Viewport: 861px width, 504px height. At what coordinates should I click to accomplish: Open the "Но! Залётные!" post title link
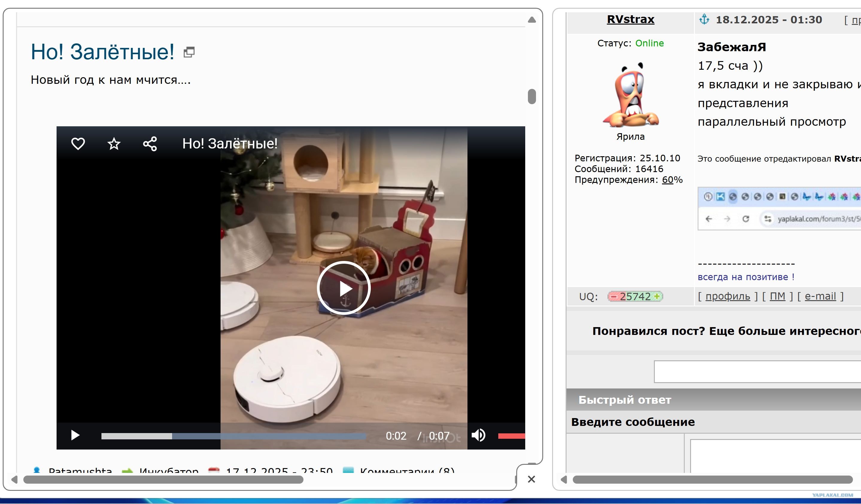click(x=102, y=52)
